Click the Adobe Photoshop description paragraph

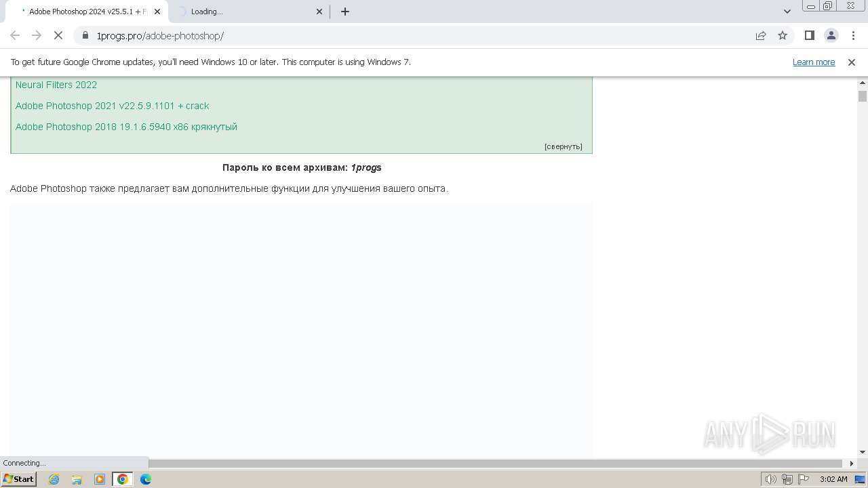[229, 188]
